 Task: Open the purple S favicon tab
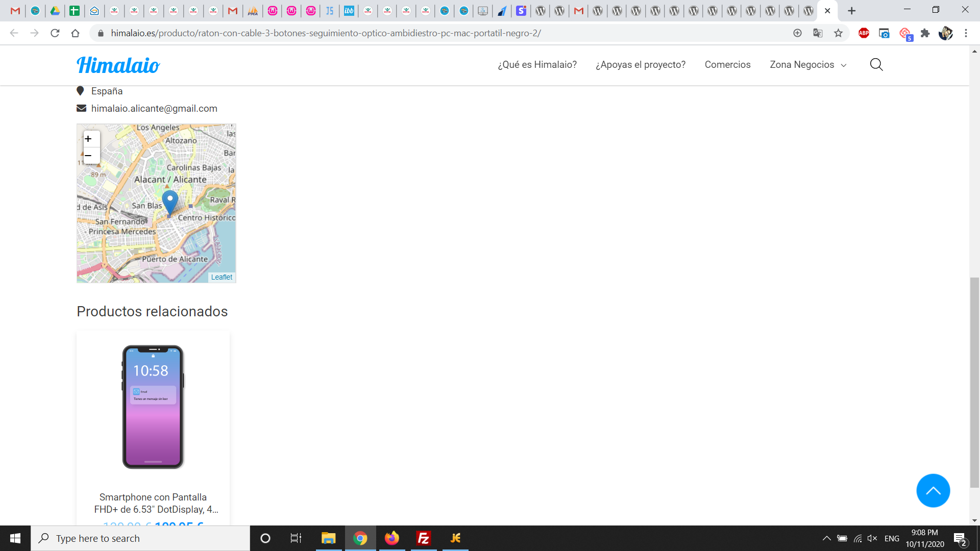pyautogui.click(x=521, y=11)
